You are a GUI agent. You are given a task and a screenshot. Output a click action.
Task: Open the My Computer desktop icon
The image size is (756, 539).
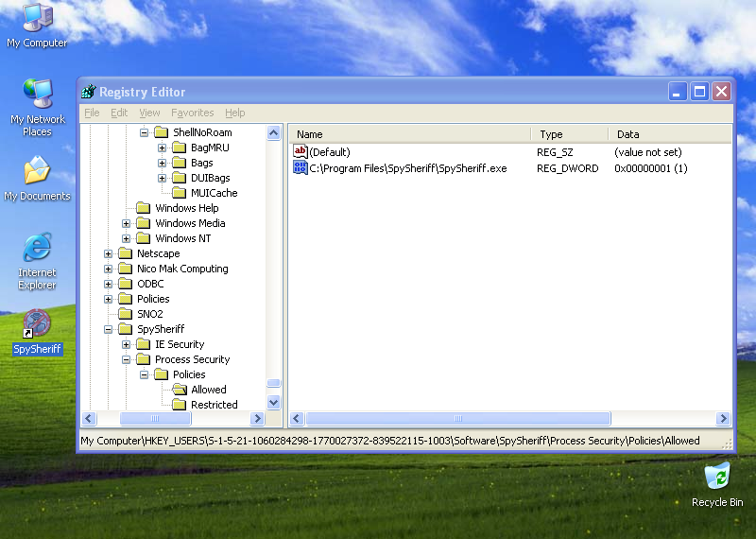click(x=37, y=18)
